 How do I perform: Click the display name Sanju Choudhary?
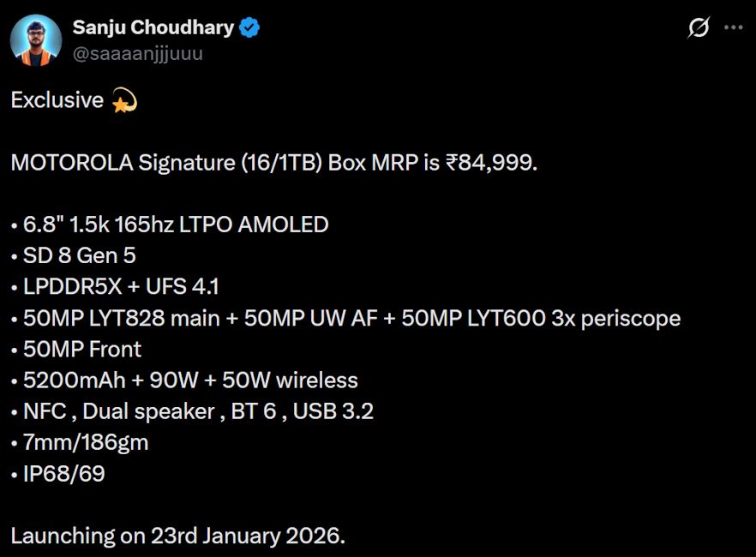pos(154,27)
